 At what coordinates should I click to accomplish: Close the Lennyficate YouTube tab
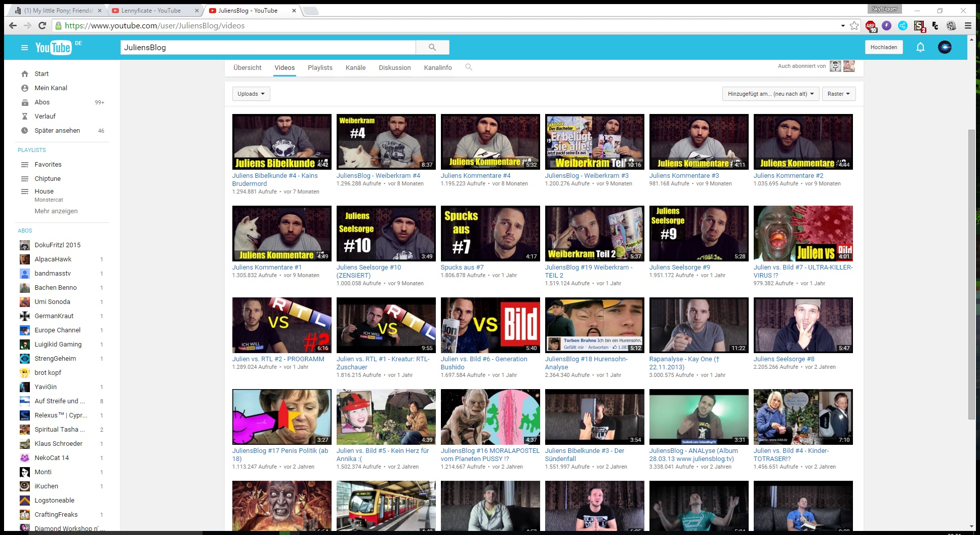197,11
